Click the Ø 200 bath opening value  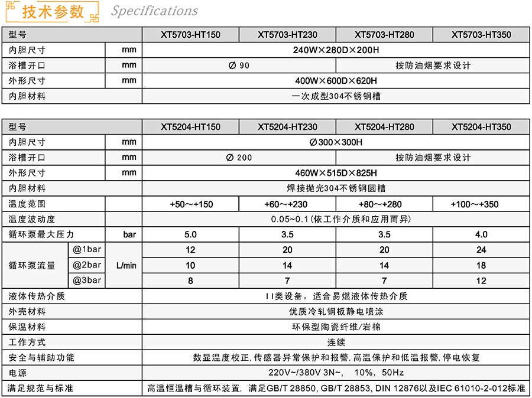pos(239,158)
